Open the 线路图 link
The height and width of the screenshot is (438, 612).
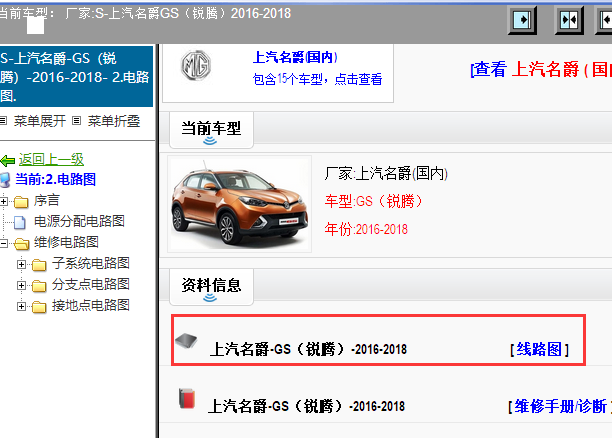(x=539, y=349)
